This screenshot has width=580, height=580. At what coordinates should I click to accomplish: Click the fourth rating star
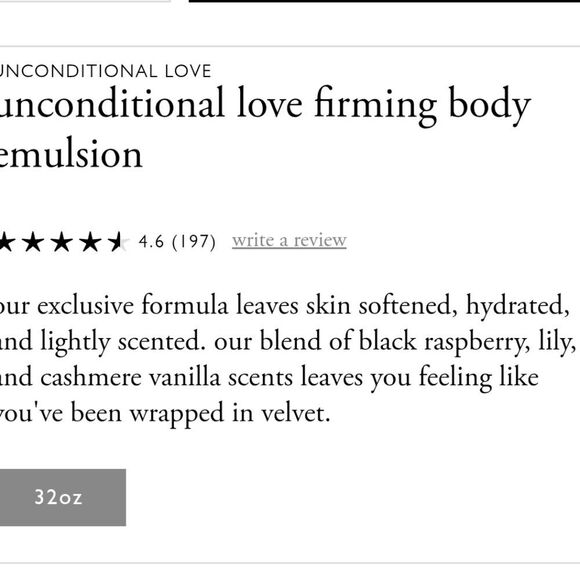click(x=90, y=242)
